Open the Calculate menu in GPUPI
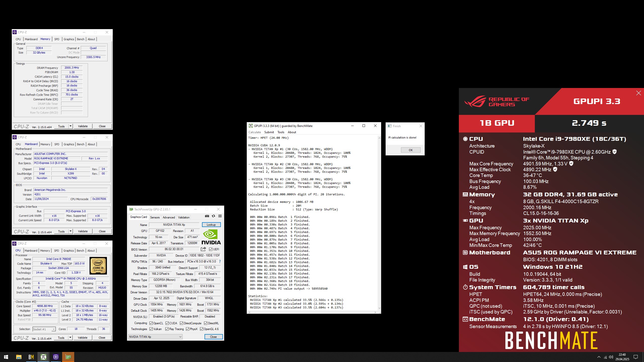The width and height of the screenshot is (644, 362). click(x=255, y=132)
